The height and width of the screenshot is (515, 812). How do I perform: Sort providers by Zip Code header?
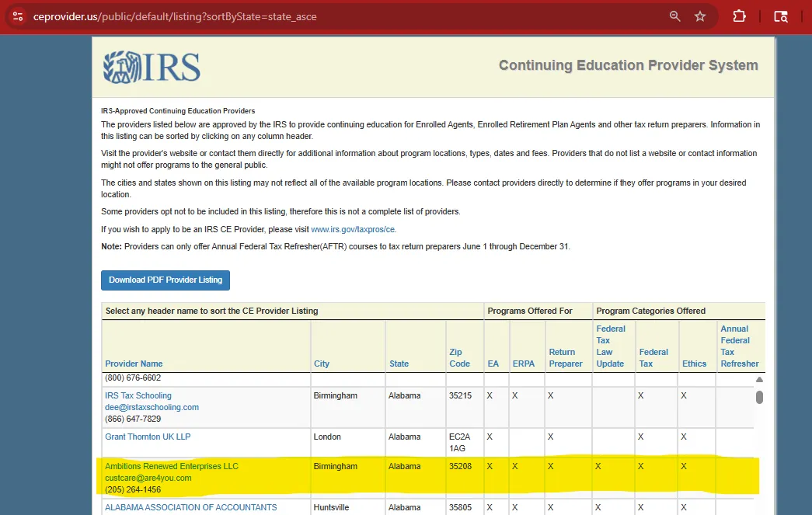(459, 358)
